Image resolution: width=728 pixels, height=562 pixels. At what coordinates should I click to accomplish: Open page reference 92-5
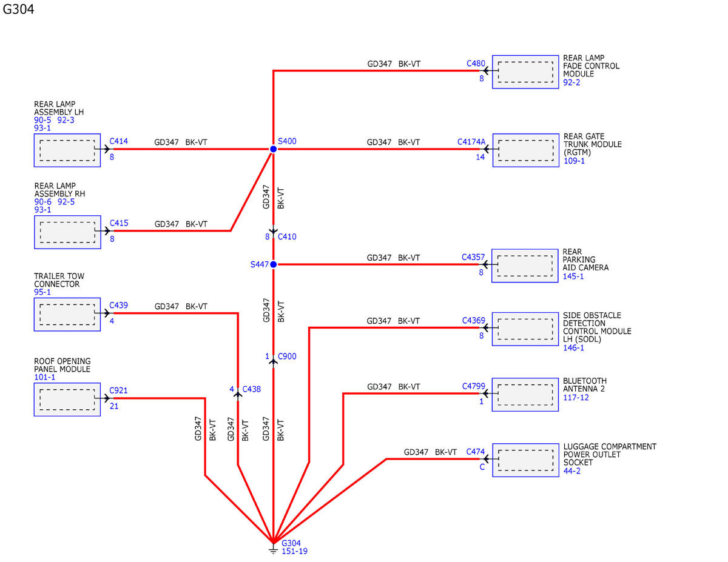(66, 202)
